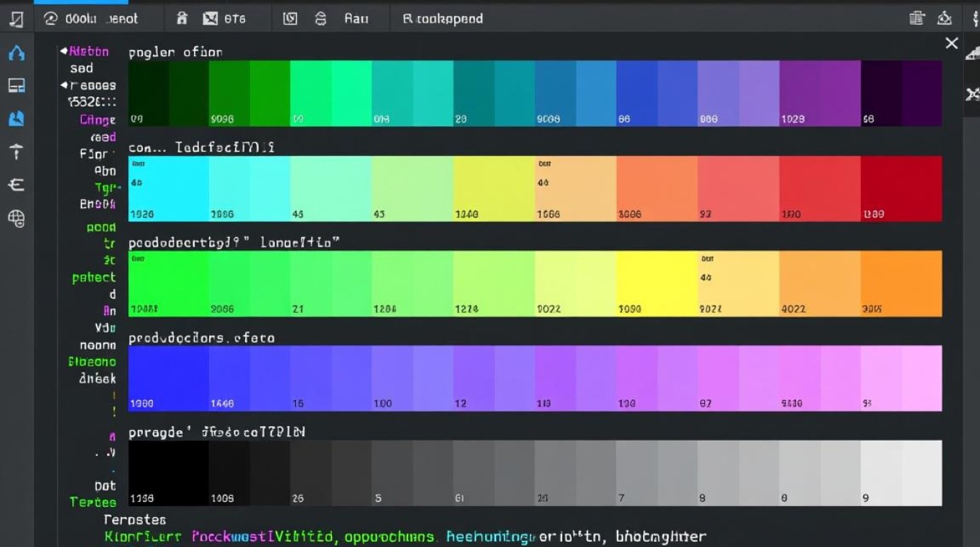The image size is (980, 547).
Task: Open the clipboard icon at top right toolbar
Action: [917, 19]
